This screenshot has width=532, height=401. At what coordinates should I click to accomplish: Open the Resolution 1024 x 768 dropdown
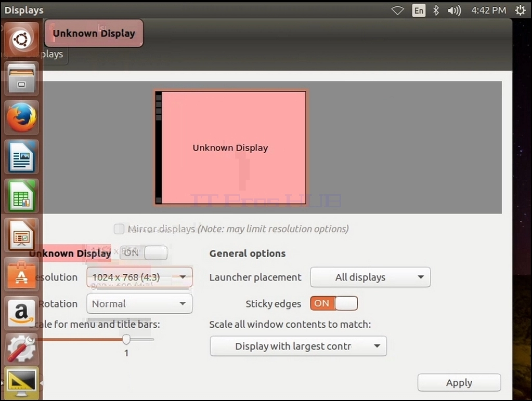click(139, 277)
